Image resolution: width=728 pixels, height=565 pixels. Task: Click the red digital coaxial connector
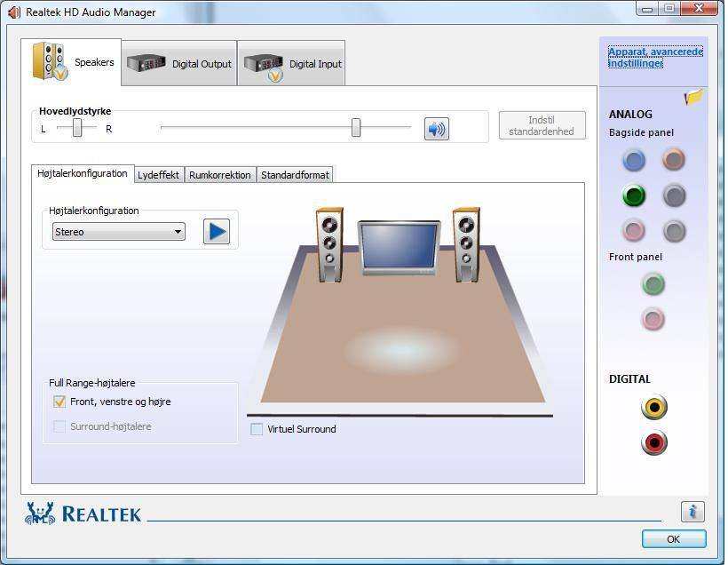click(654, 442)
